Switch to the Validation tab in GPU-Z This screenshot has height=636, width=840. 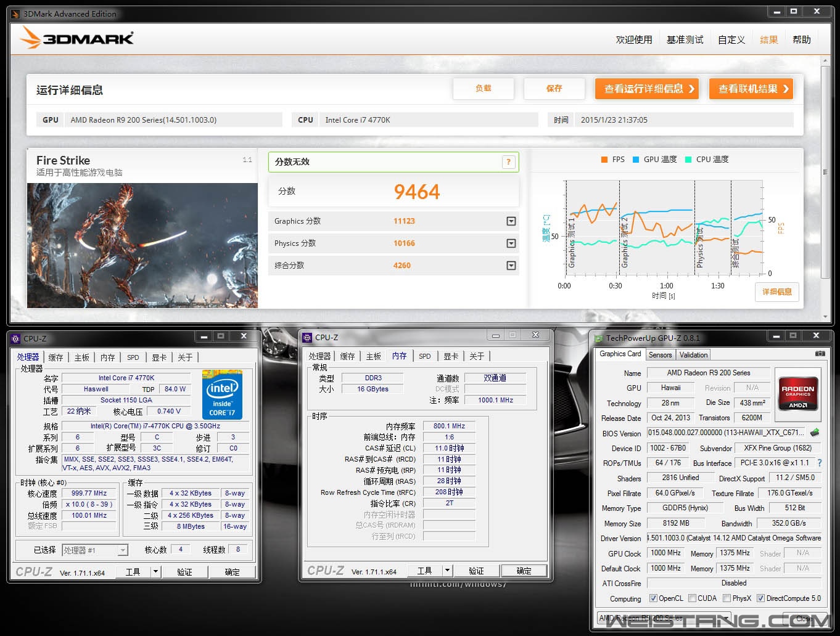(693, 355)
